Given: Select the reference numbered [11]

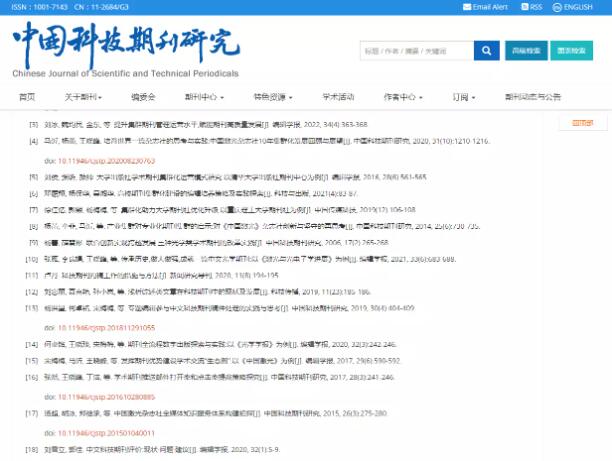Looking at the screenshot, I should (152, 275).
